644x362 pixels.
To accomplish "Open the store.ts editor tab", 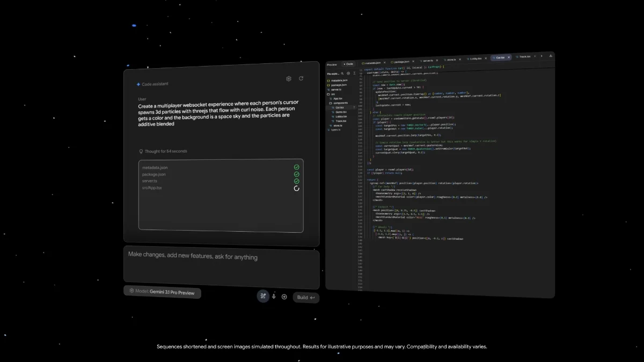I will (x=450, y=60).
